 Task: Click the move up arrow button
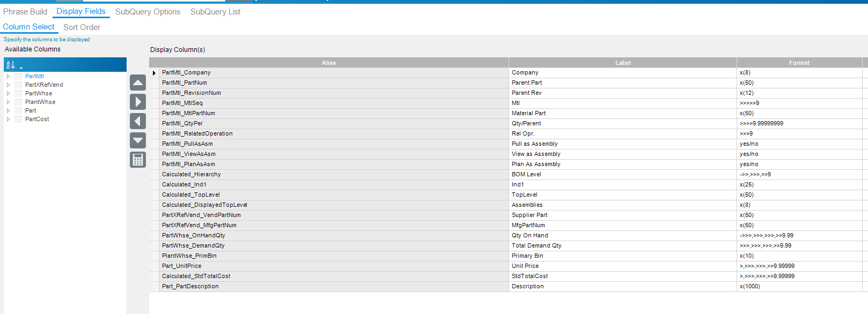coord(138,83)
